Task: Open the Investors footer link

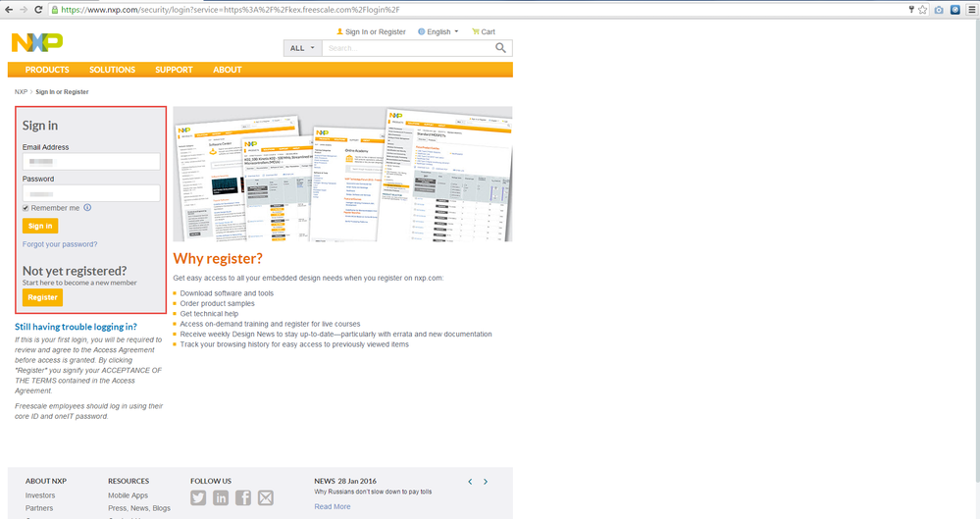Action: tap(40, 495)
